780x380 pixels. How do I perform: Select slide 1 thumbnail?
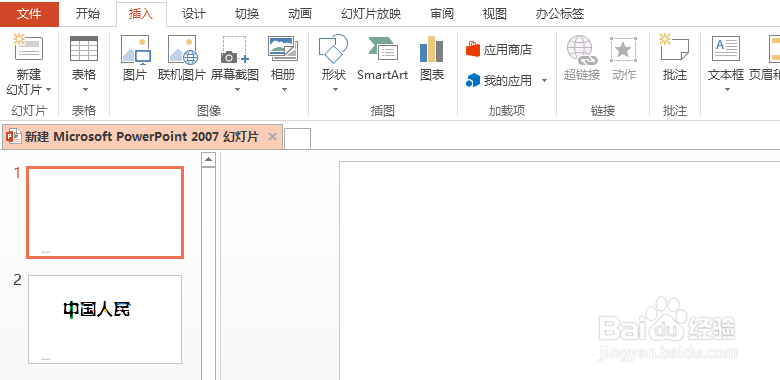[x=105, y=212]
